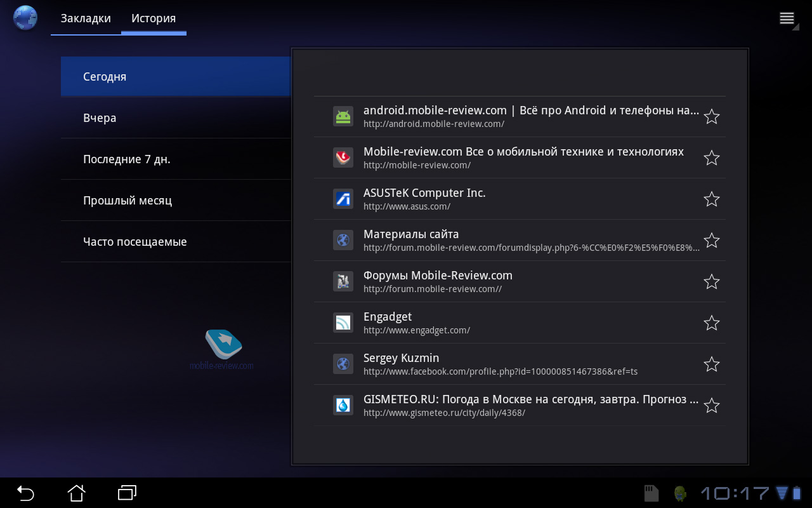Star the android.mobile-review.com entry
Viewport: 812px width, 508px height.
click(711, 116)
